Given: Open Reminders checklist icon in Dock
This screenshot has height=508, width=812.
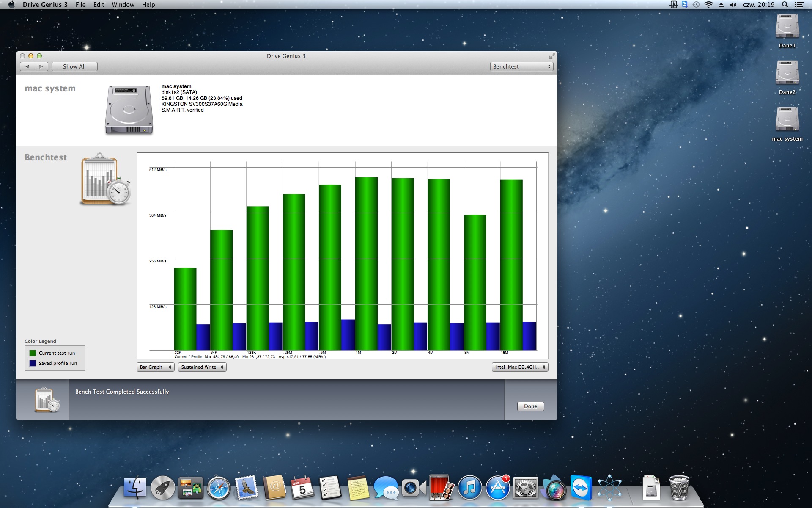Looking at the screenshot, I should tap(330, 488).
